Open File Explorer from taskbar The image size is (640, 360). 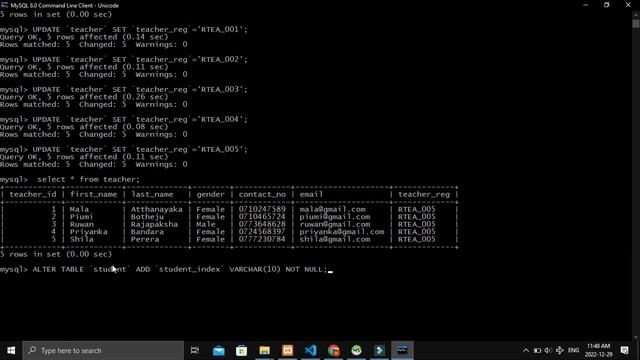pyautogui.click(x=264, y=350)
